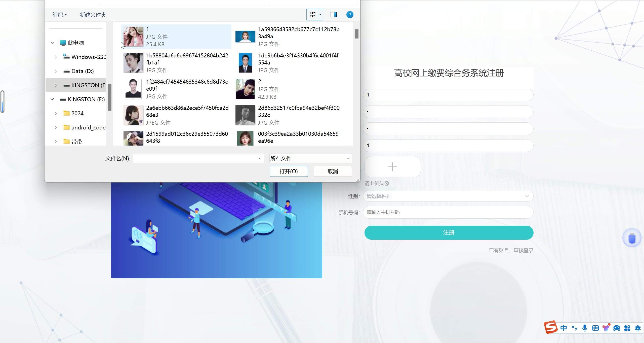Click the resize grip of file dialog
The height and width of the screenshot is (343, 644).
358,180
